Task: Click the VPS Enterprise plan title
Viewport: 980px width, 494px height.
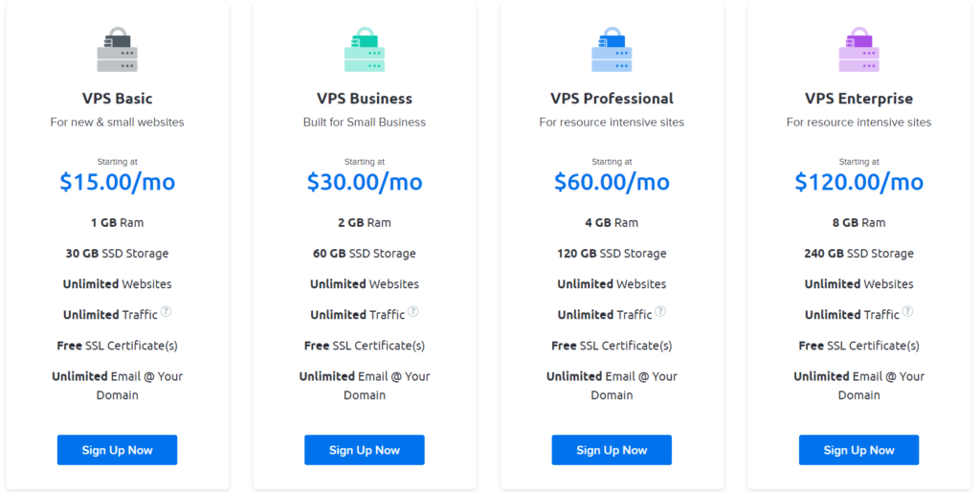Action: point(858,99)
